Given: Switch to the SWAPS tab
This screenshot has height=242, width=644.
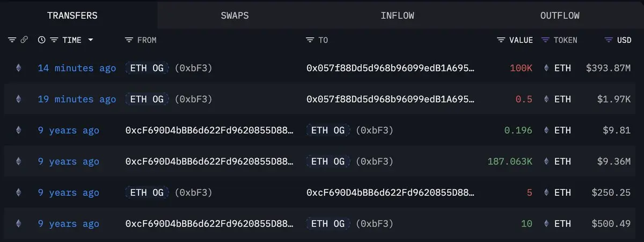Looking at the screenshot, I should 235,15.
